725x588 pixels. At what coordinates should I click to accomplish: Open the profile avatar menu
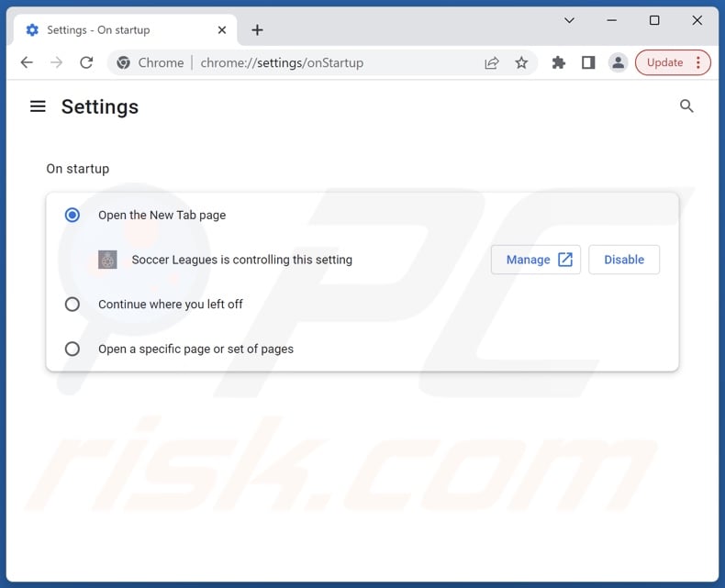(618, 62)
